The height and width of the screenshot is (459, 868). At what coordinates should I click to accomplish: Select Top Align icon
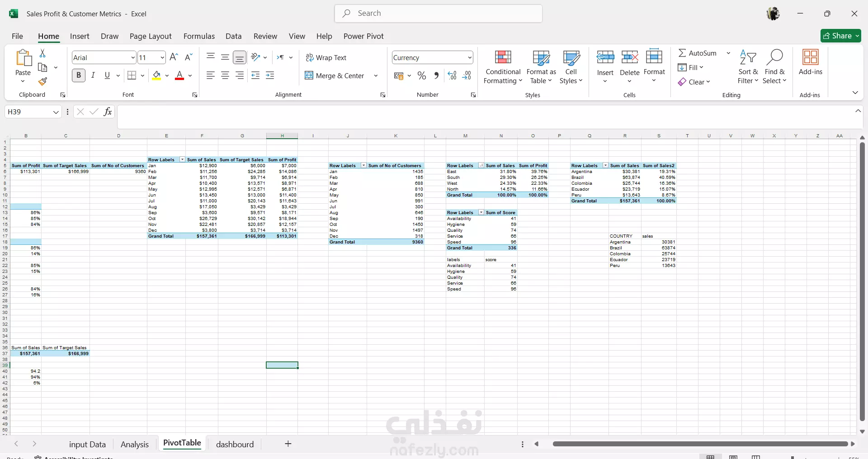211,57
